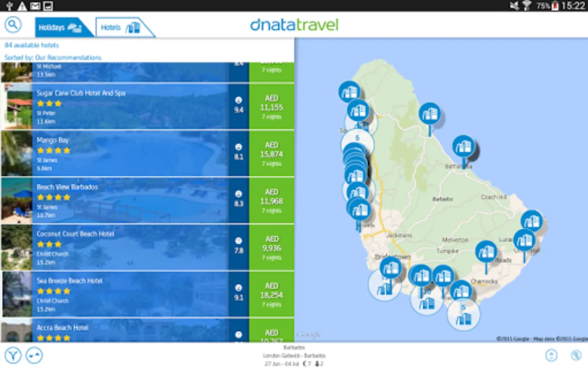The width and height of the screenshot is (588, 368).
Task: Tap the 75% battery indicator in status bar
Action: point(547,6)
